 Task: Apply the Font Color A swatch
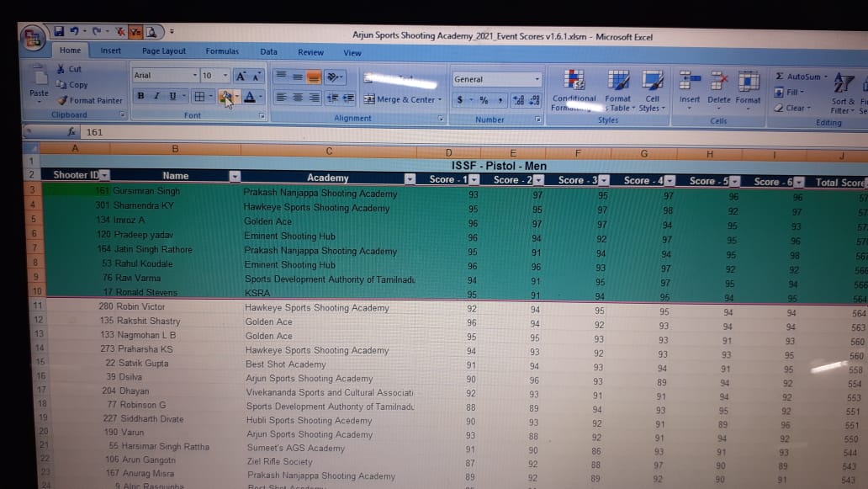tap(250, 98)
